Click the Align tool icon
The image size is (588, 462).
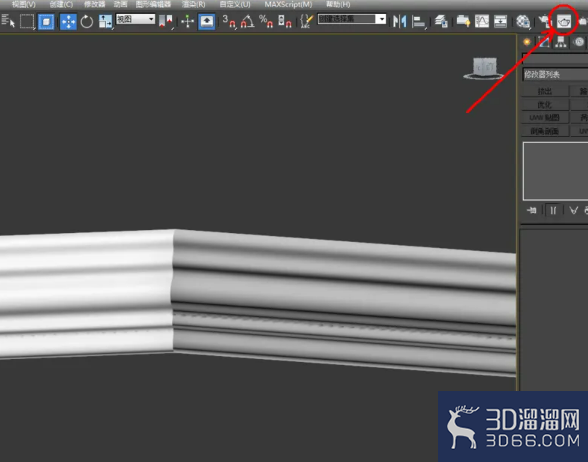pyautogui.click(x=418, y=21)
